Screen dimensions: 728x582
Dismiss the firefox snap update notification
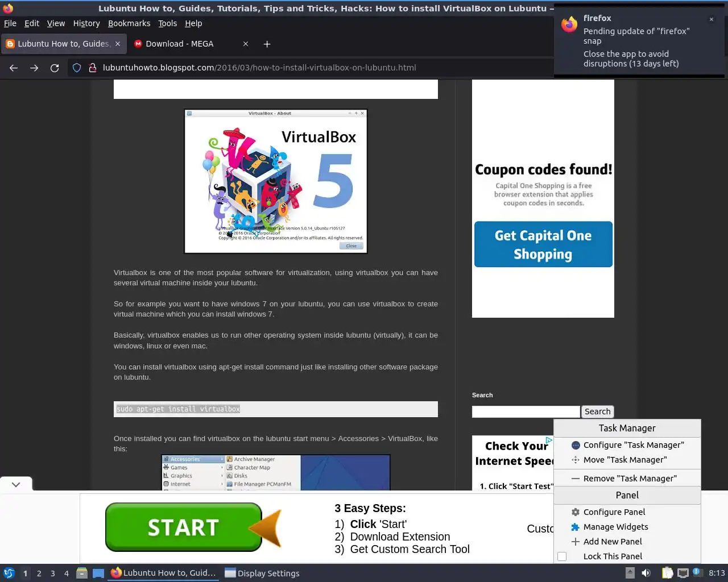tap(711, 19)
